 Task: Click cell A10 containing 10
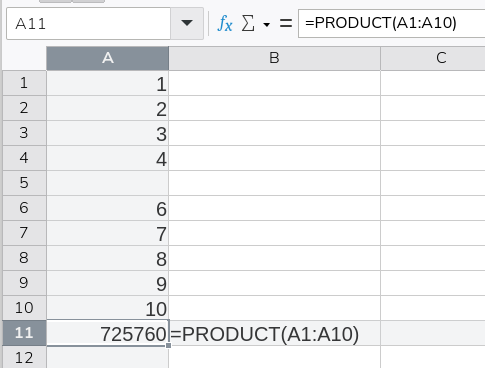pyautogui.click(x=108, y=308)
